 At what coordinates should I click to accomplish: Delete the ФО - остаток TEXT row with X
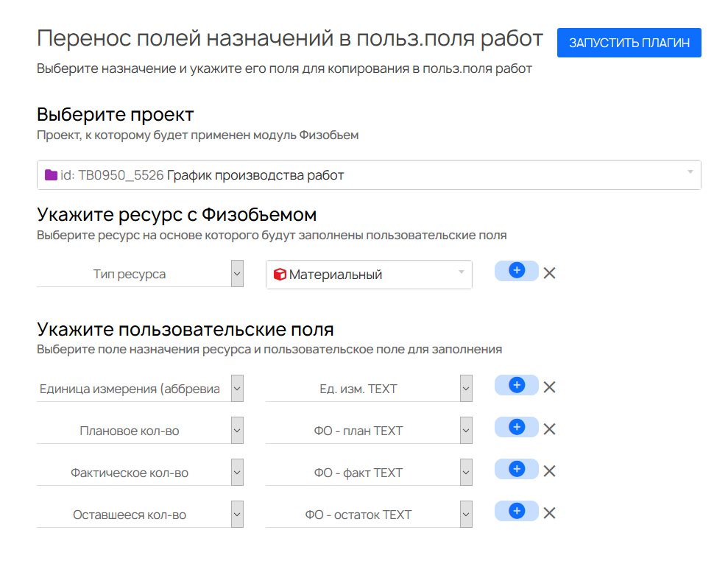point(550,513)
